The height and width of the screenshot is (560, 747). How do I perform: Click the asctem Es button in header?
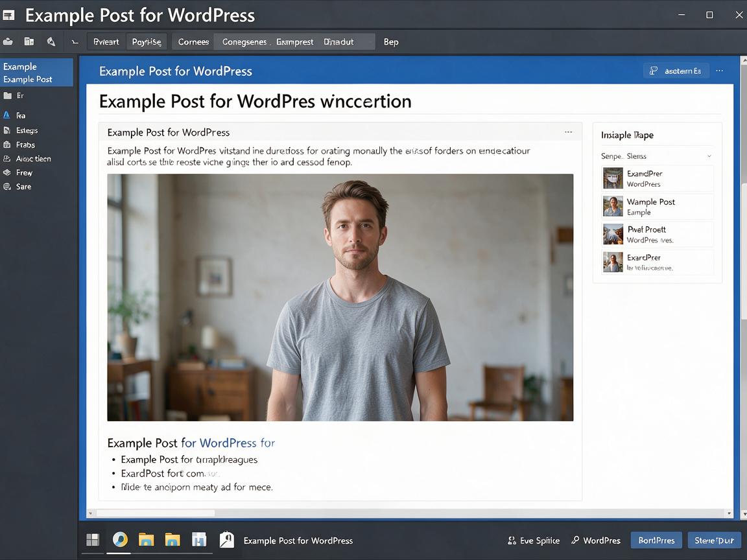point(676,71)
